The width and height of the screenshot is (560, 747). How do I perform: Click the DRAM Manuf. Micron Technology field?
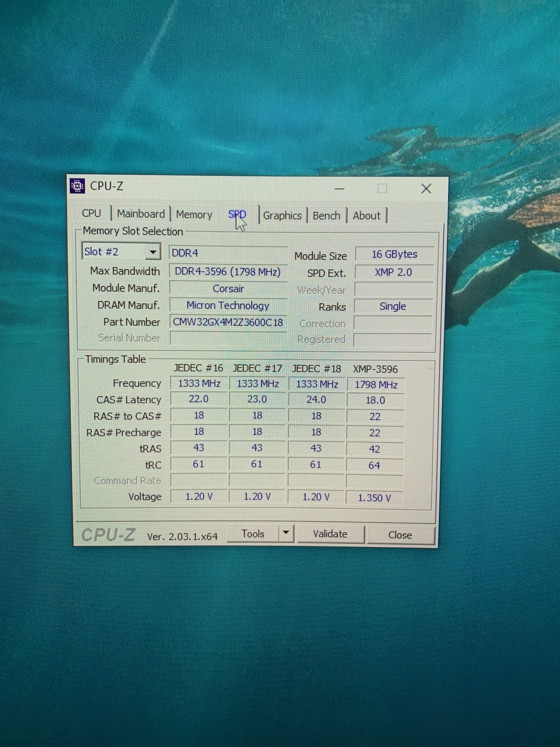[x=228, y=305]
